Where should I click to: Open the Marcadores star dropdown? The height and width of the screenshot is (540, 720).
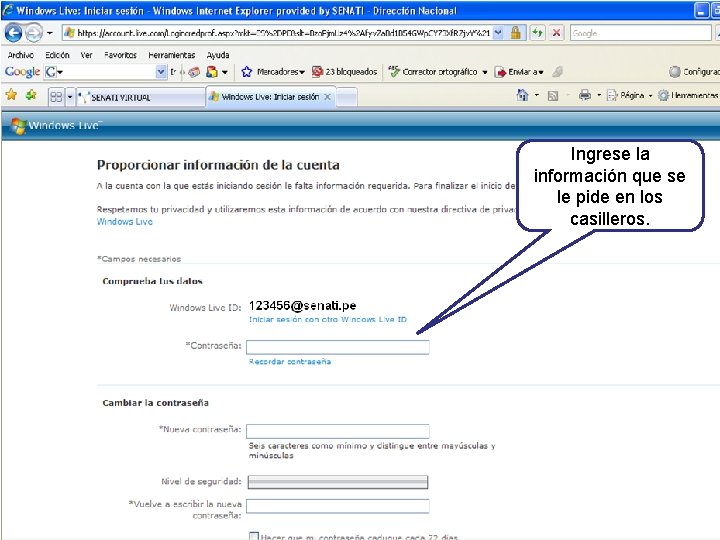tap(273, 72)
